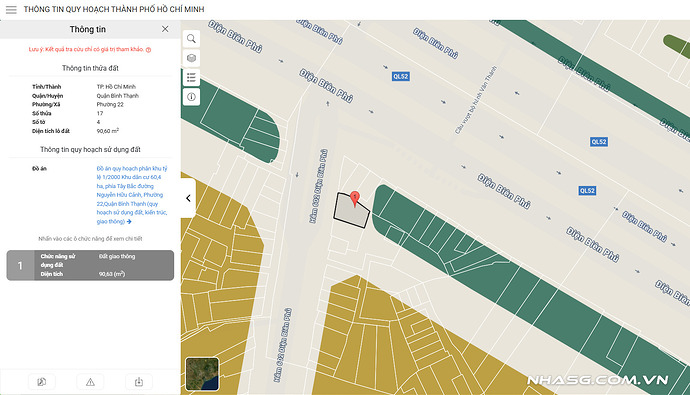The width and height of the screenshot is (690, 395).
Task: Click the download icon in panel footer
Action: point(139,382)
